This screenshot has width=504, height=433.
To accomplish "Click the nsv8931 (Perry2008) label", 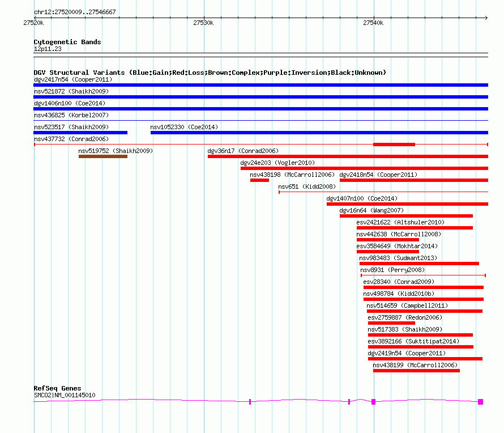I will click(x=392, y=270).
